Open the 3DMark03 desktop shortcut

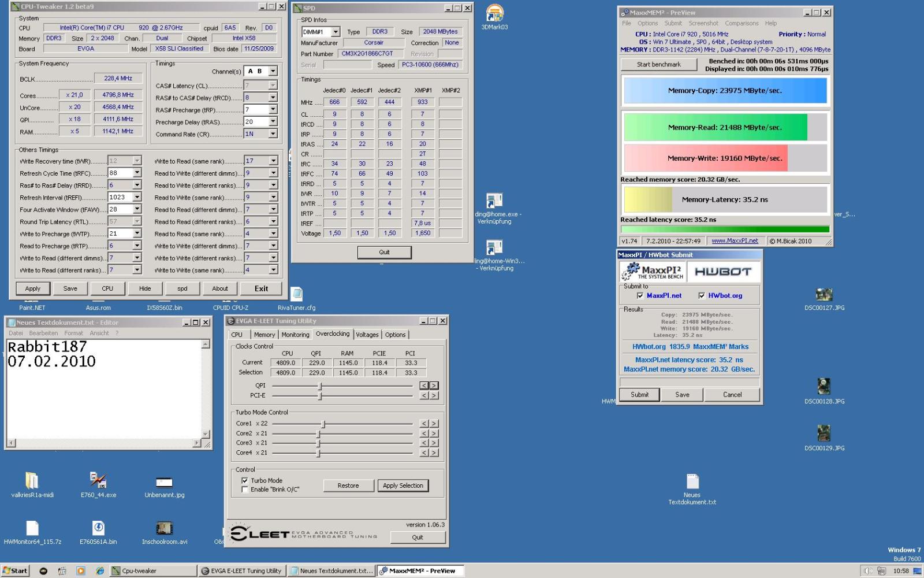(494, 14)
